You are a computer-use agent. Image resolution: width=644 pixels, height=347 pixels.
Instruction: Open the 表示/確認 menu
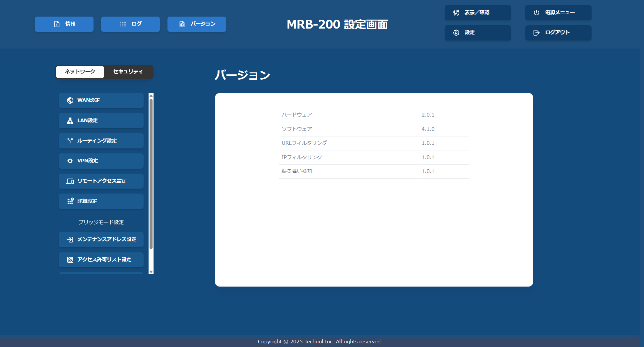click(478, 13)
